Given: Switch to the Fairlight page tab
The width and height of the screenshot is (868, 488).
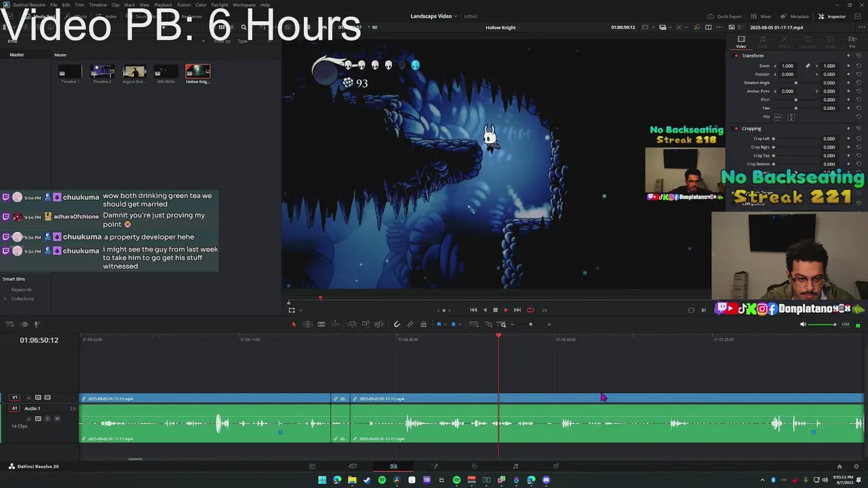Looking at the screenshot, I should pyautogui.click(x=515, y=466).
